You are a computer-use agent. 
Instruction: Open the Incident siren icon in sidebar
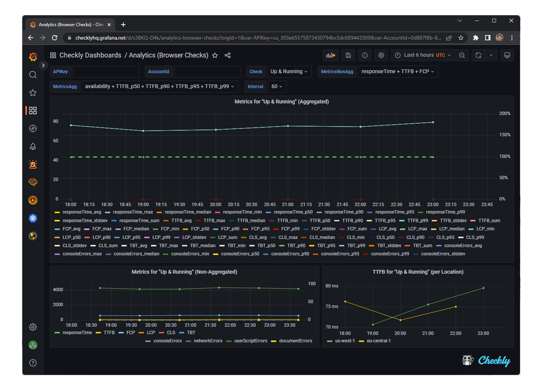coord(33,164)
